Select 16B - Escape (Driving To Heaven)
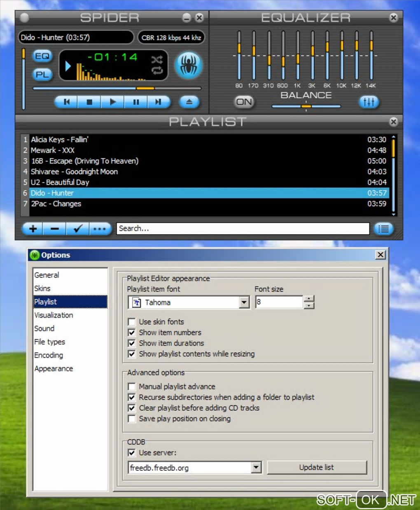Image resolution: width=420 pixels, height=510 pixels. (205, 161)
